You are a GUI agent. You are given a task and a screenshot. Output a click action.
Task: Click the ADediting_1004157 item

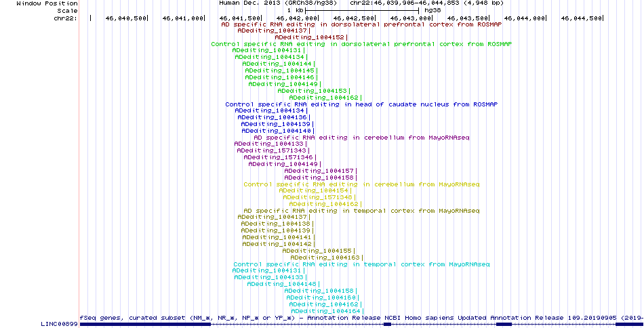point(321,171)
